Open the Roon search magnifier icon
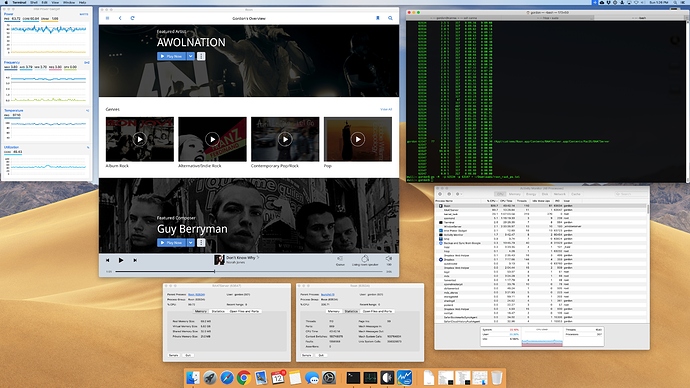Viewport: 690px width, 388px height. point(390,18)
